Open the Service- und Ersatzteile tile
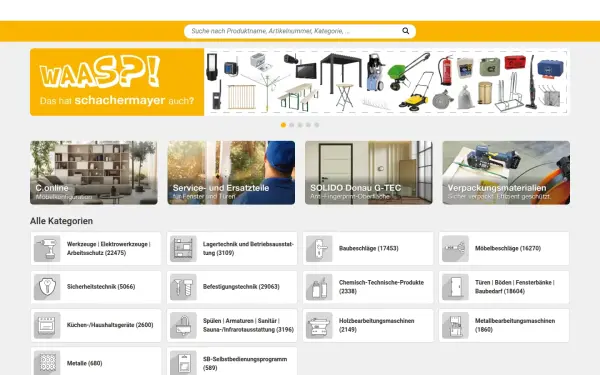Viewport: 600px width, 375px height. pyautogui.click(x=231, y=173)
